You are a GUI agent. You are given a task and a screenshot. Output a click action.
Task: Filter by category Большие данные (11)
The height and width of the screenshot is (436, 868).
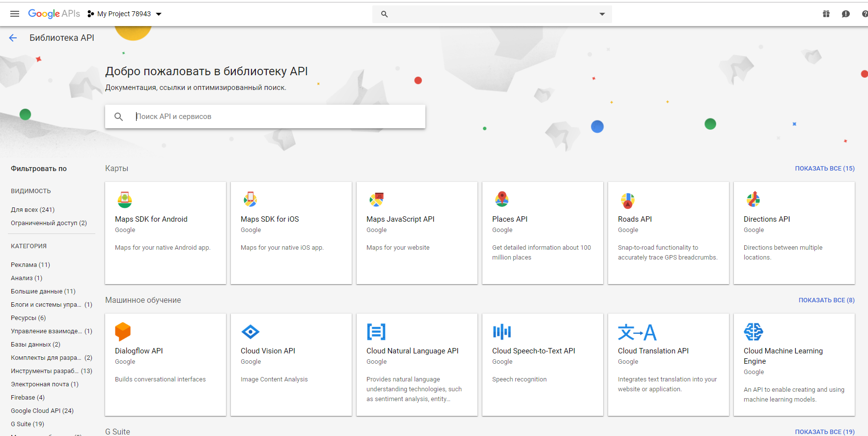(x=43, y=291)
